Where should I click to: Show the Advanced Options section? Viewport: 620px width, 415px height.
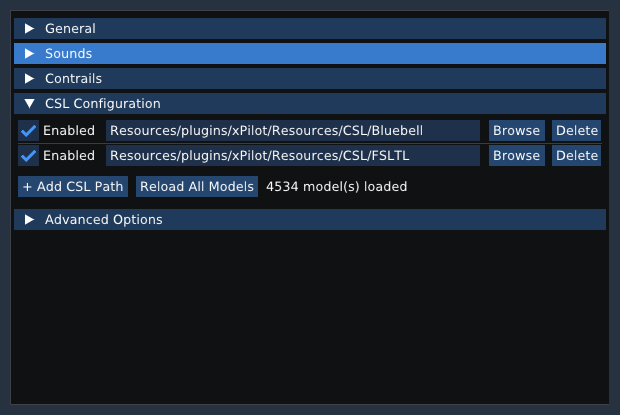[310, 220]
